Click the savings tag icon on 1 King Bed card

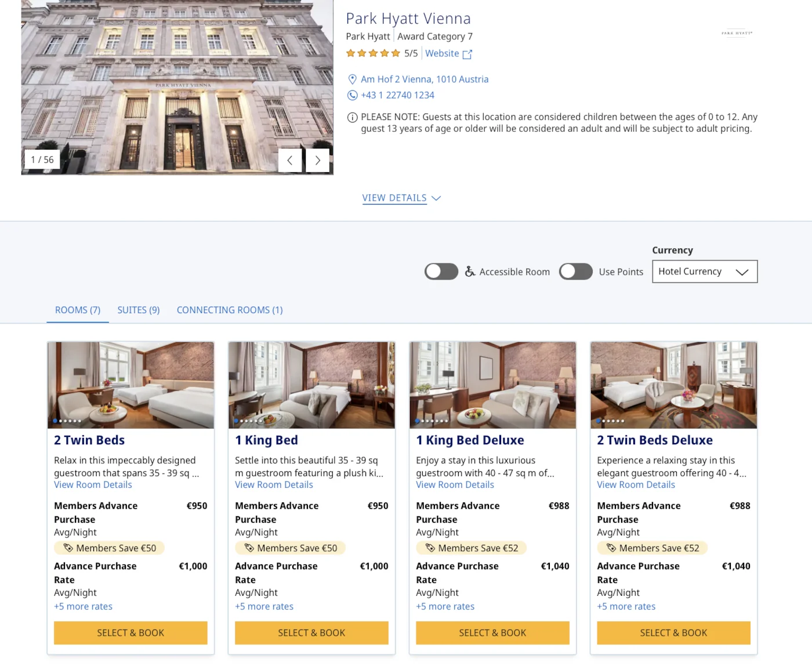coord(249,548)
